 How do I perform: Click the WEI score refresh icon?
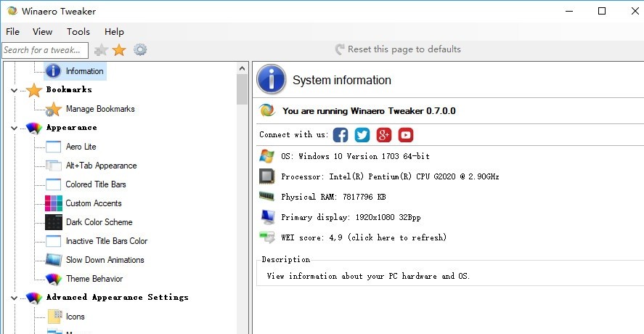pos(267,237)
